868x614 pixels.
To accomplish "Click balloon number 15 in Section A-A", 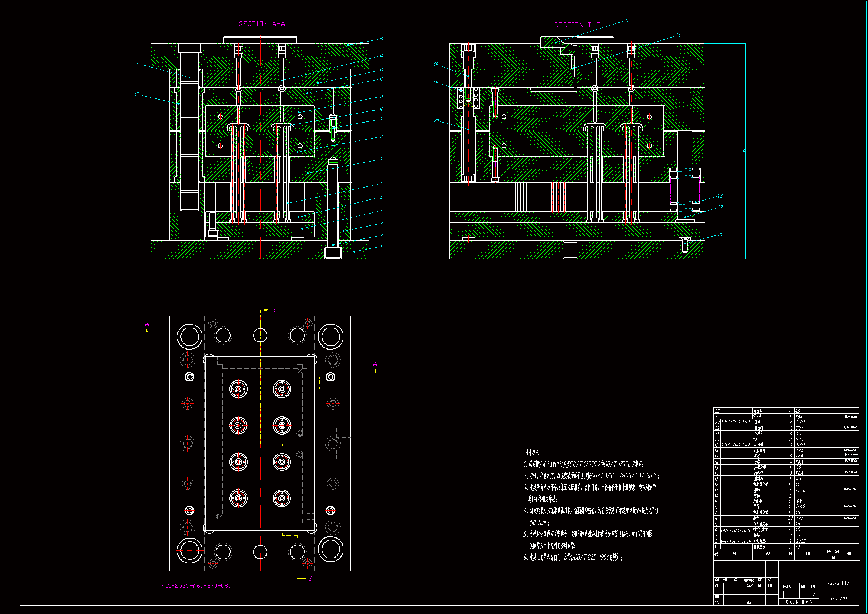I will tap(381, 39).
